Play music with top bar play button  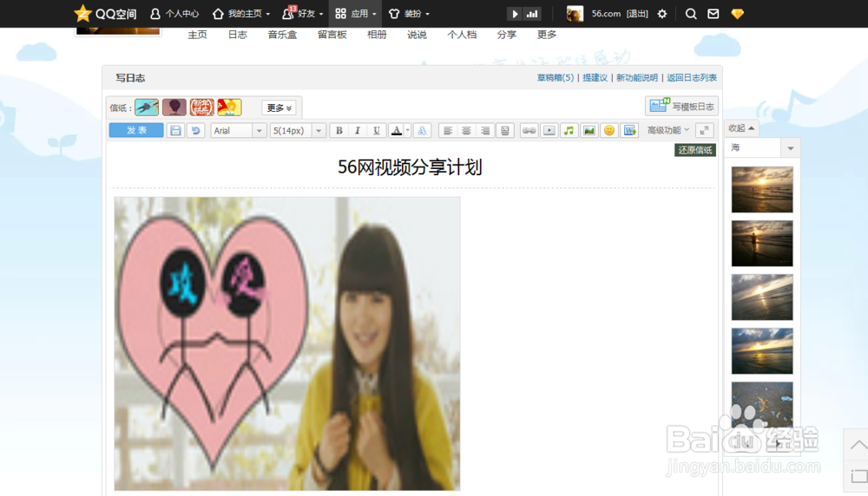tap(515, 14)
